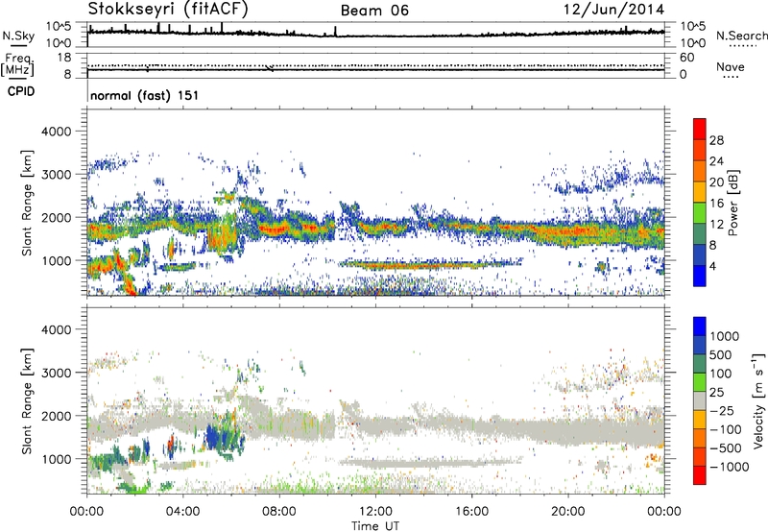Click the Velocity [m s⁻¹] colorbar title
Image resolution: width=768 pixels, height=532 pixels.
(757, 400)
